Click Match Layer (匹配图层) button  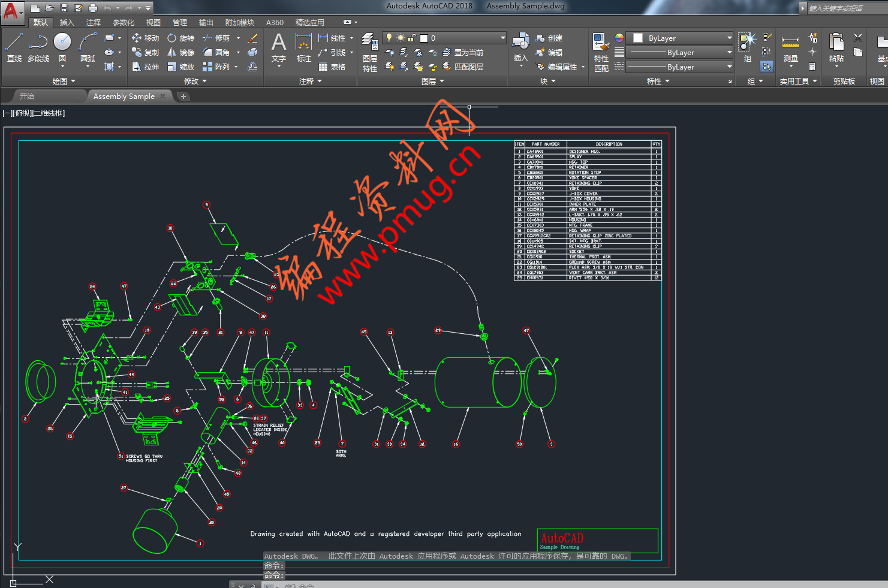pyautogui.click(x=463, y=67)
